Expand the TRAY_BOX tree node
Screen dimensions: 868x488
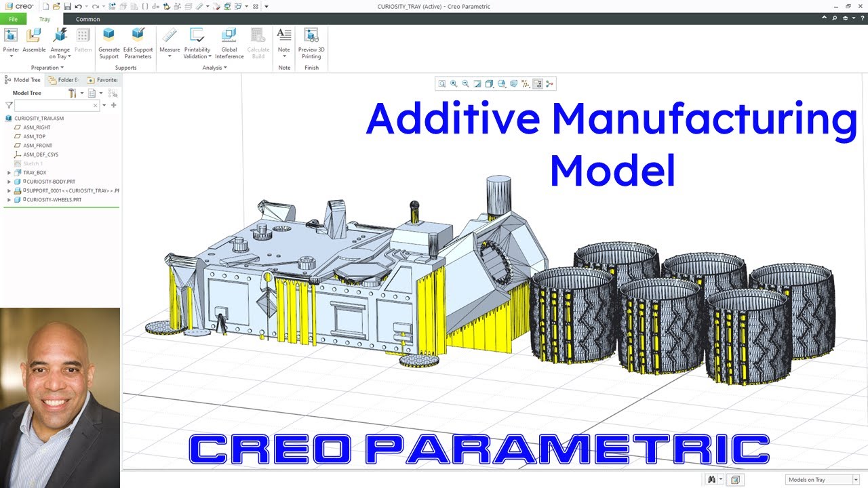pyautogui.click(x=9, y=173)
